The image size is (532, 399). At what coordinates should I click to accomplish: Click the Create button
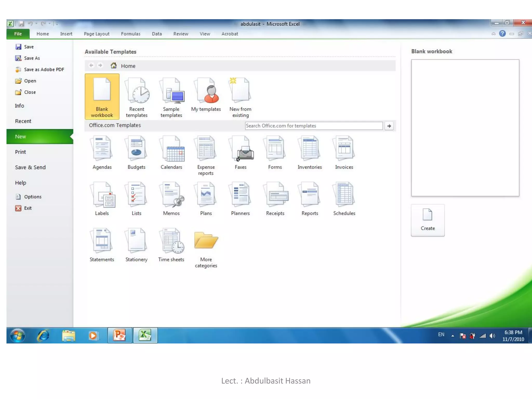tap(428, 220)
